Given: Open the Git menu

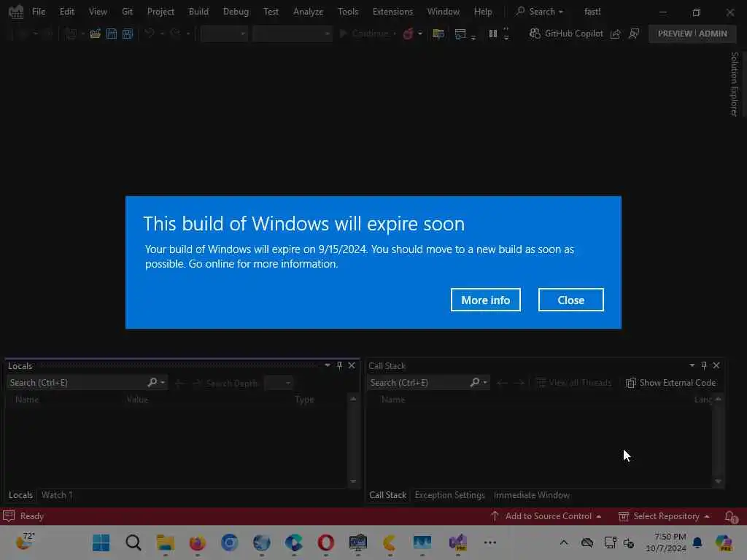Looking at the screenshot, I should [x=127, y=12].
